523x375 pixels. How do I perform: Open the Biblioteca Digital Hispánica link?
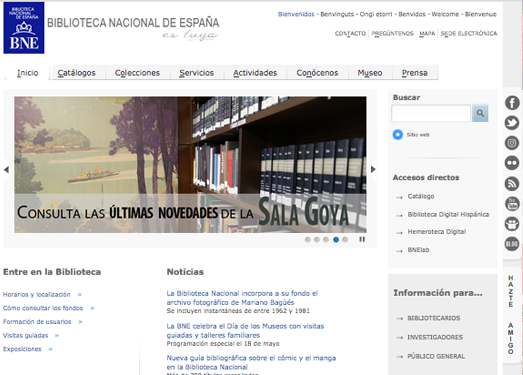coord(448,214)
